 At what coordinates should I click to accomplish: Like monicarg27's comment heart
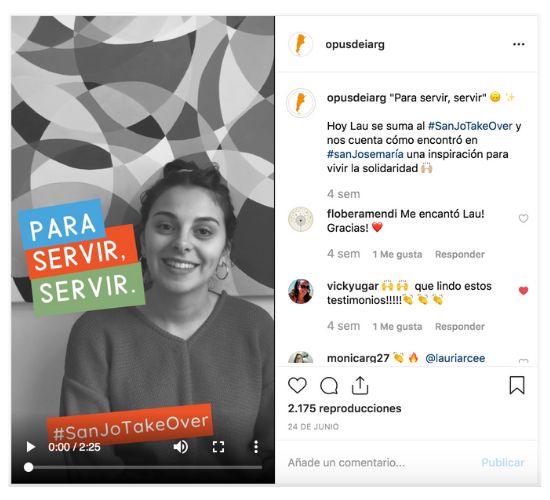(x=523, y=361)
